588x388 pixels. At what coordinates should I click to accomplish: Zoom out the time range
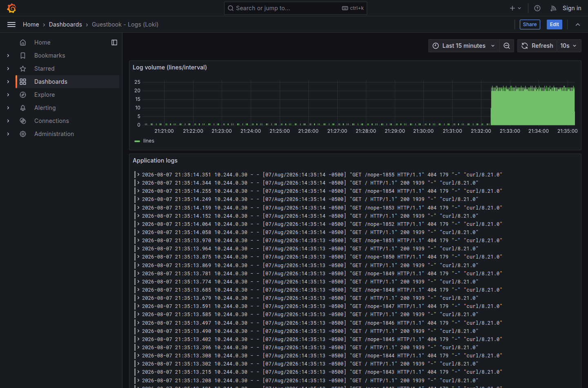(x=507, y=46)
